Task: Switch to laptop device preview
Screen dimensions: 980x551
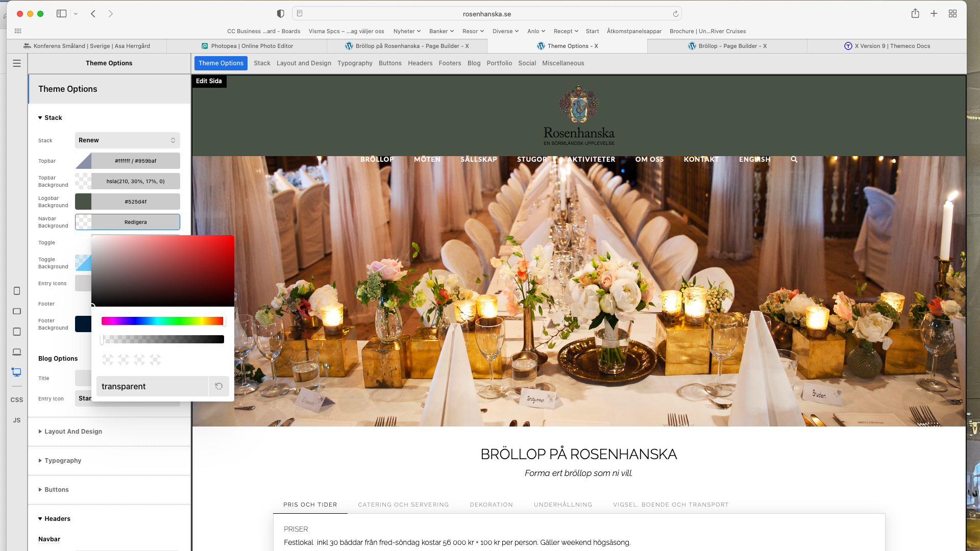Action: click(17, 352)
